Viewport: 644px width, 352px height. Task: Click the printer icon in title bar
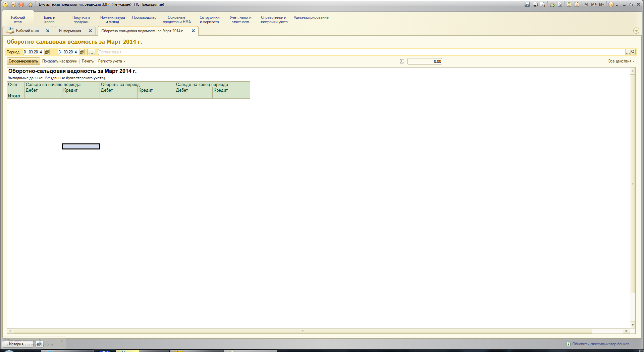pos(535,4)
